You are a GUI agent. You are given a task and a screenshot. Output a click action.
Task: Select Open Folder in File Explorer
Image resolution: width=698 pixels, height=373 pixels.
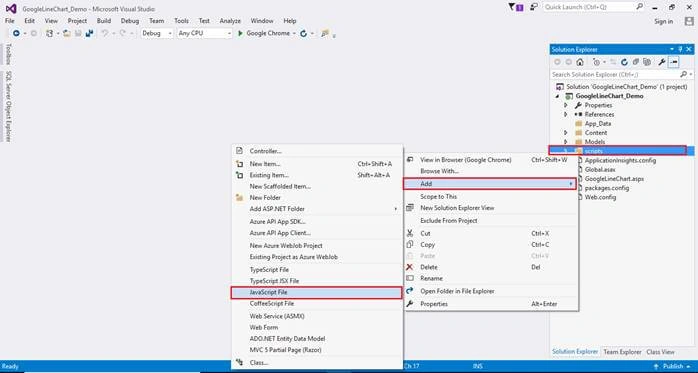491,291
